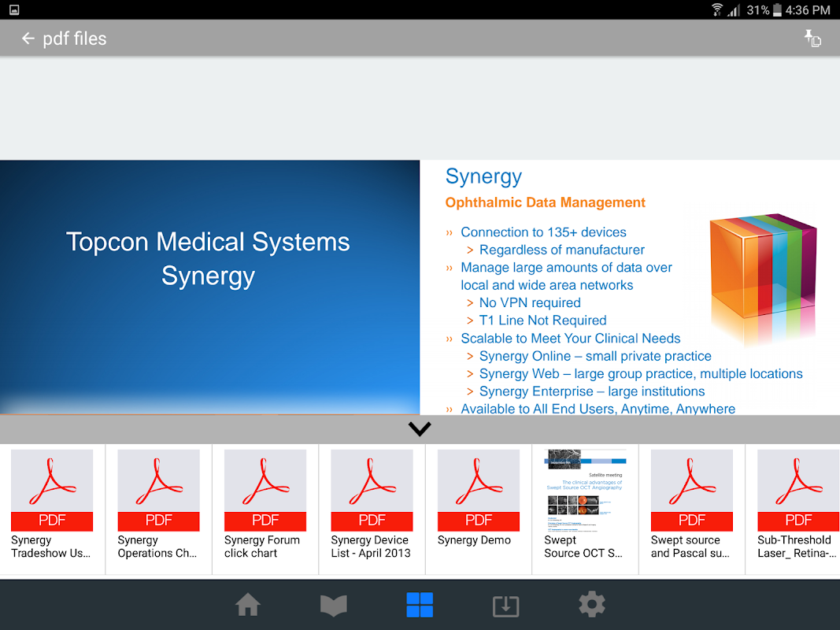This screenshot has width=840, height=630.
Task: Tap the battery indicator in status bar
Action: click(777, 10)
